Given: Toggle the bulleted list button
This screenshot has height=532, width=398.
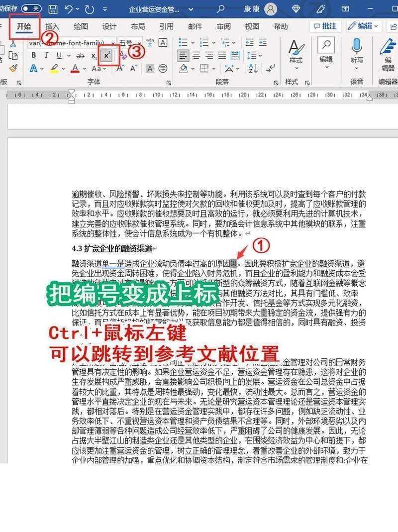Looking at the screenshot, I should (183, 41).
